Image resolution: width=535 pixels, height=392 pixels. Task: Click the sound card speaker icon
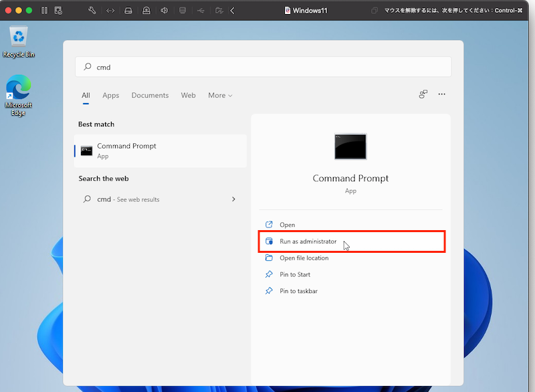click(164, 11)
